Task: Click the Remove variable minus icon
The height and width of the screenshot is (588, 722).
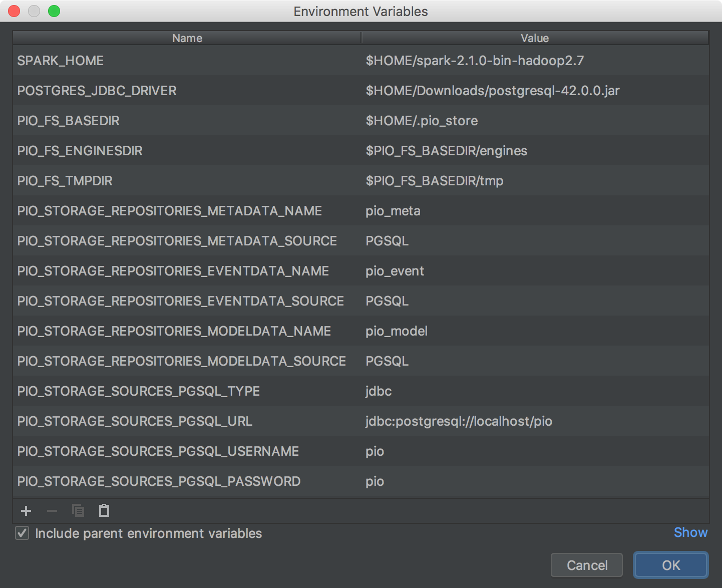Action: (x=52, y=511)
